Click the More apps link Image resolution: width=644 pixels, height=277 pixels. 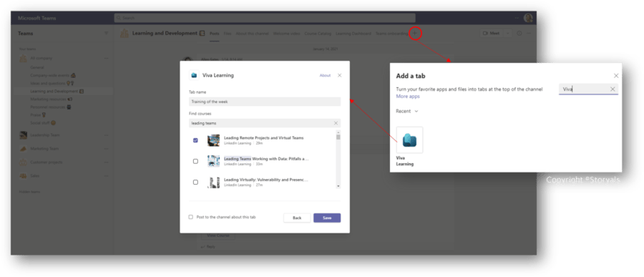click(408, 96)
